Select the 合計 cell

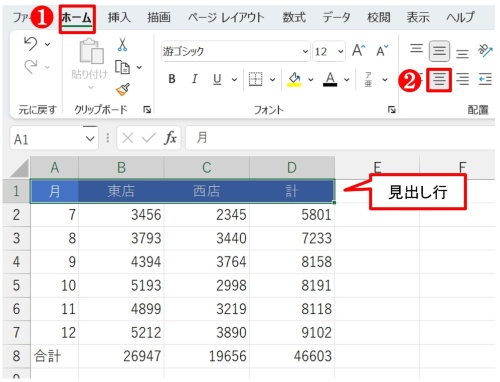[54, 356]
